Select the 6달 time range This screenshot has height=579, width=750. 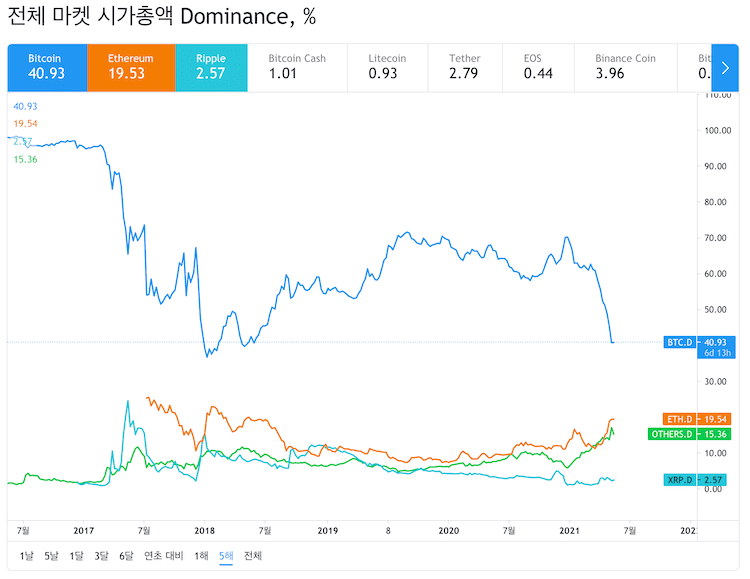click(x=126, y=556)
